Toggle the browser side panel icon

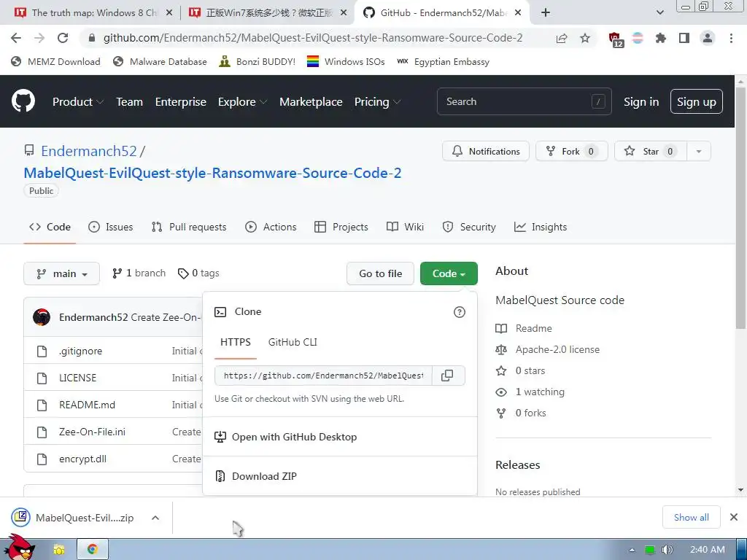684,38
